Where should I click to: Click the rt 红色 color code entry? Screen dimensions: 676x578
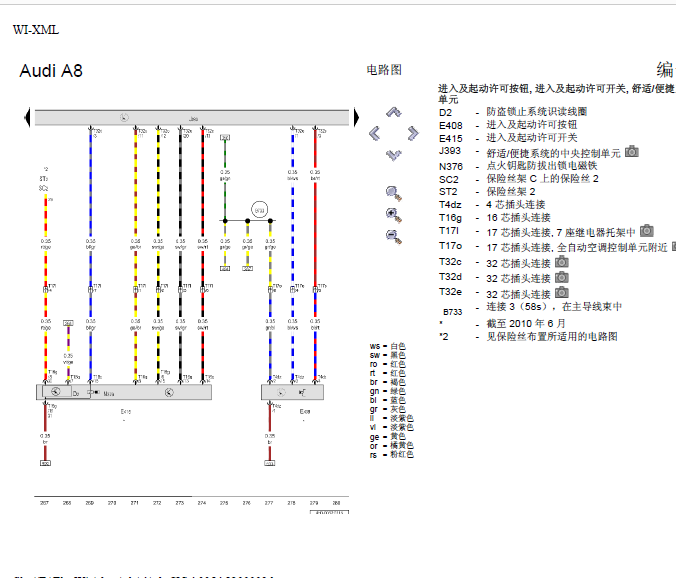[388, 373]
